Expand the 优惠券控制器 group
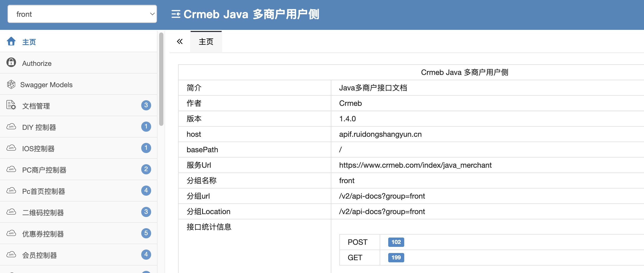644x273 pixels. [78, 234]
